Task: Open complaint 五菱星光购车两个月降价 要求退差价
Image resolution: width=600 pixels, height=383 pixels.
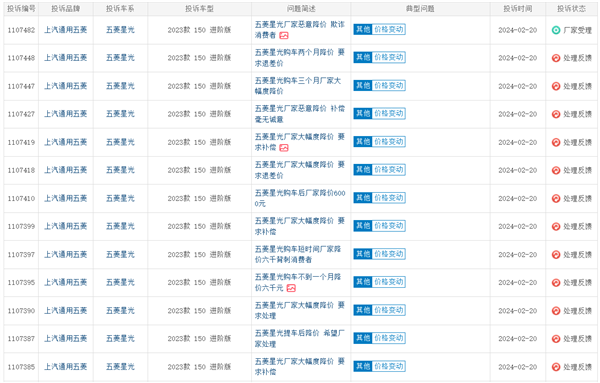Action: coord(300,58)
